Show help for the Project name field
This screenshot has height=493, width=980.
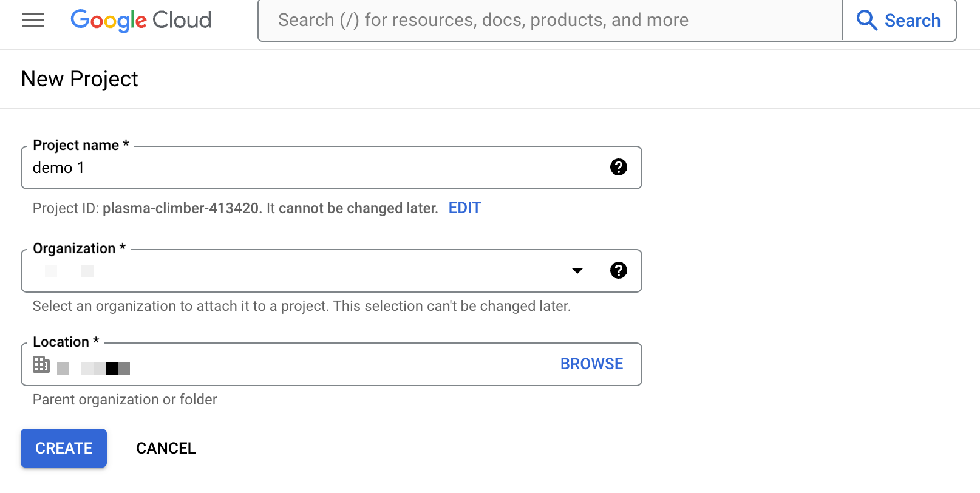coord(618,167)
